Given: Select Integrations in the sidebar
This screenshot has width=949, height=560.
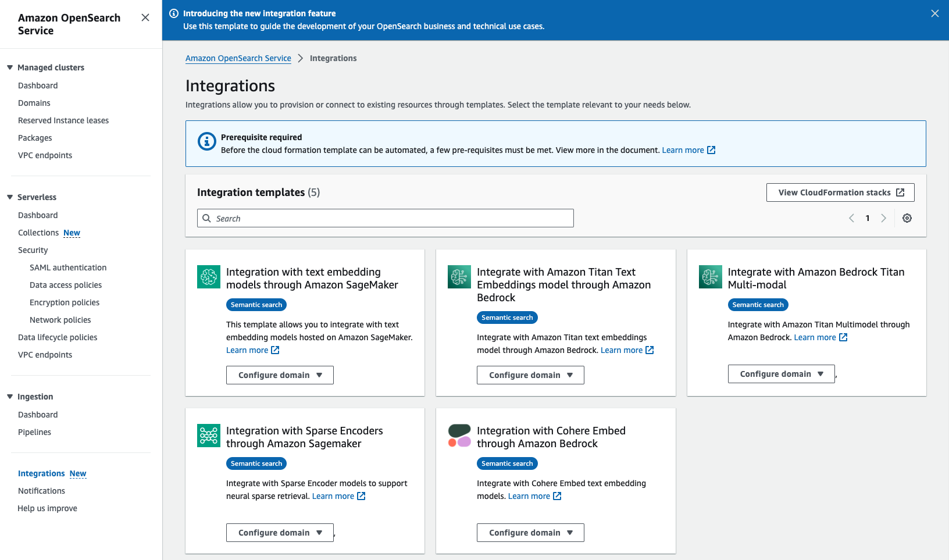Looking at the screenshot, I should click(41, 473).
